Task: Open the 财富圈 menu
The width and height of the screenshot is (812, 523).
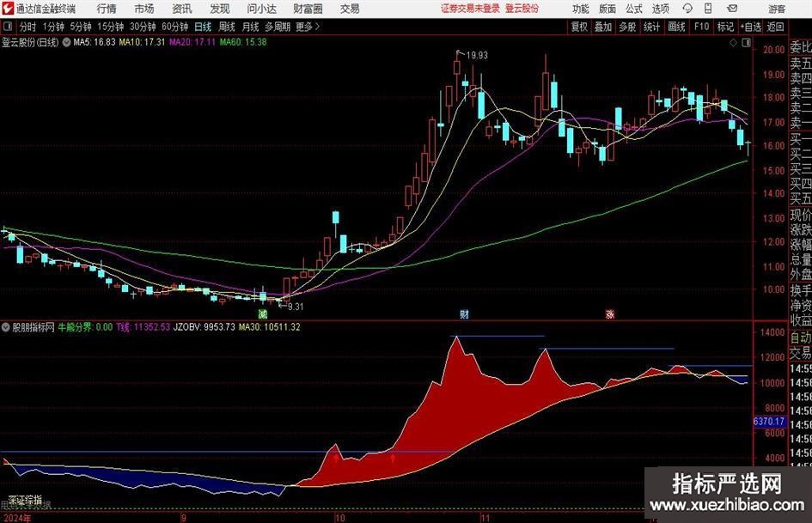Action: [x=308, y=9]
